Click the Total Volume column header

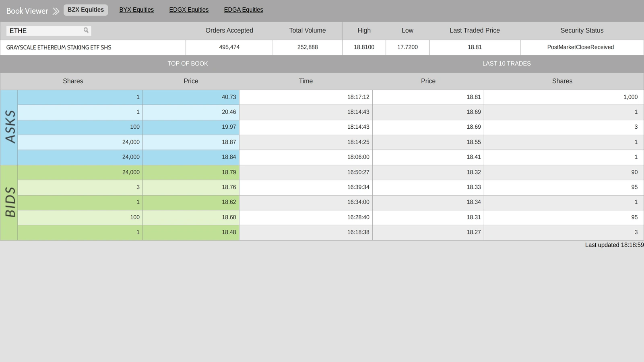(x=308, y=31)
